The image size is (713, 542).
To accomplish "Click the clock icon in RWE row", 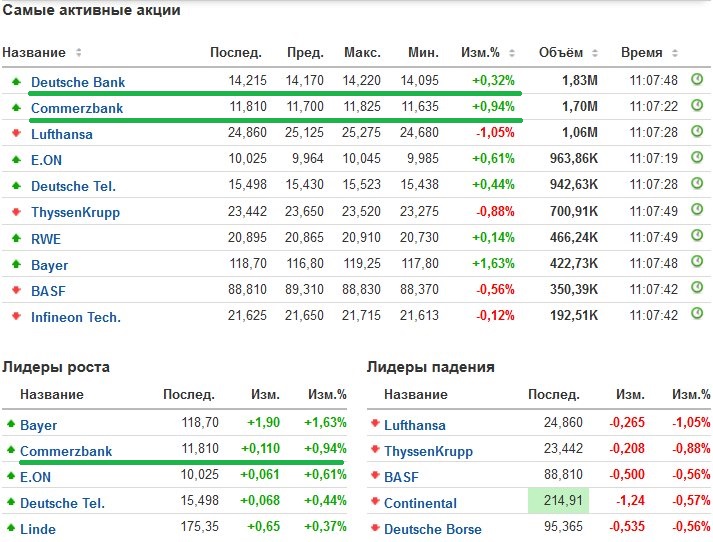I will (x=697, y=238).
